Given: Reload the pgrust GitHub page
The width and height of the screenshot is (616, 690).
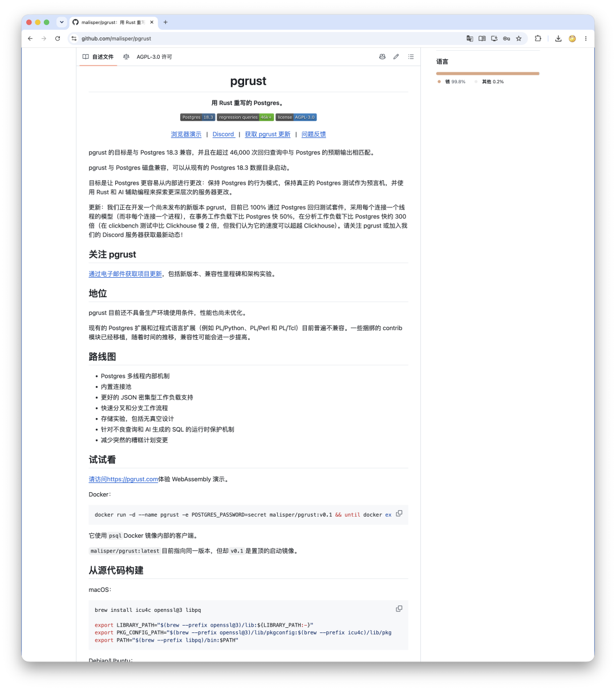Looking at the screenshot, I should click(58, 39).
